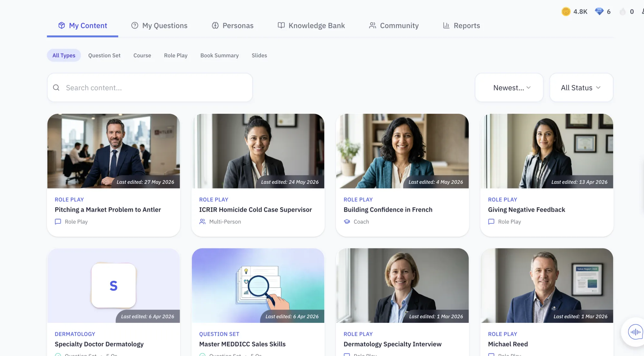
Task: Open the All Status dropdown
Action: point(581,88)
